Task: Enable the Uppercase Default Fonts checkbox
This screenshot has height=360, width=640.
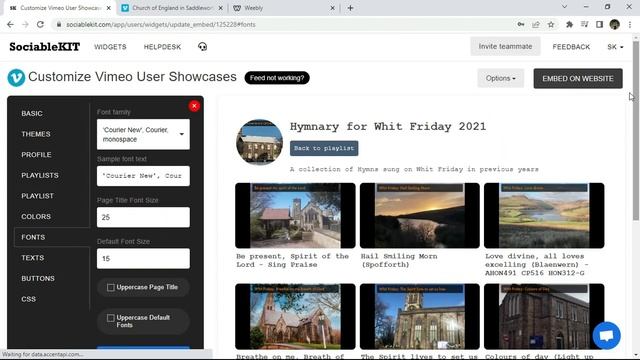Action: (111, 318)
